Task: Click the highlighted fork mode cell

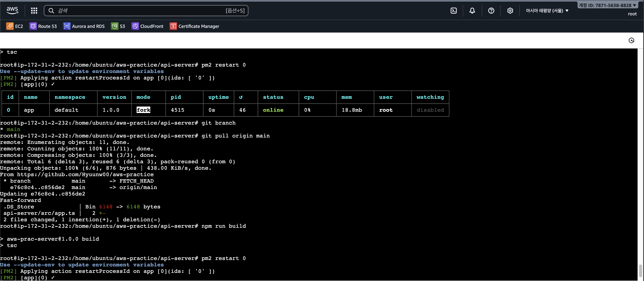Action: [x=143, y=110]
